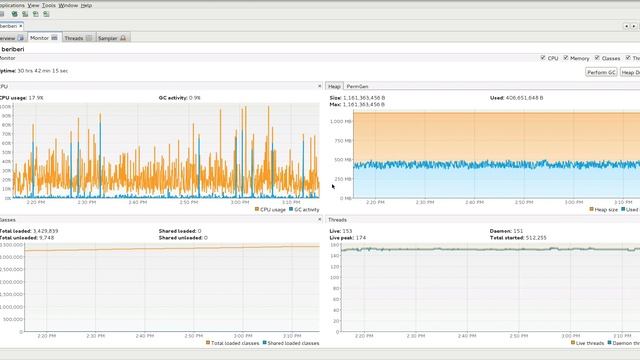The width and height of the screenshot is (640, 360).
Task: Switch to the Threads tab
Action: pyautogui.click(x=78, y=38)
